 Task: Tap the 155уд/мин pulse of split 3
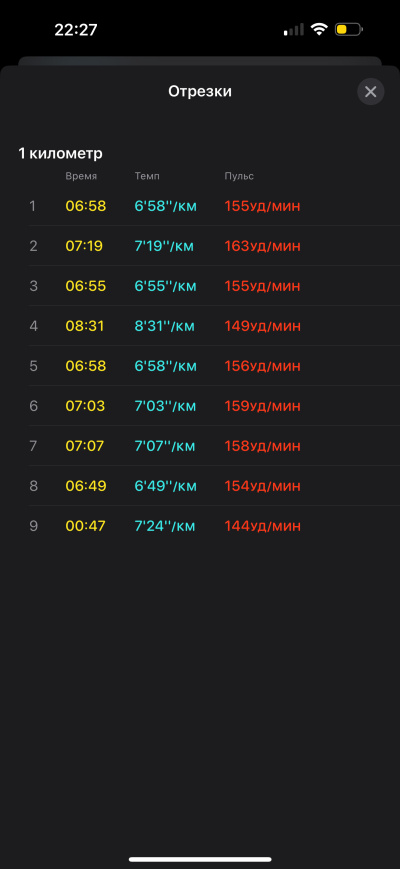(263, 286)
